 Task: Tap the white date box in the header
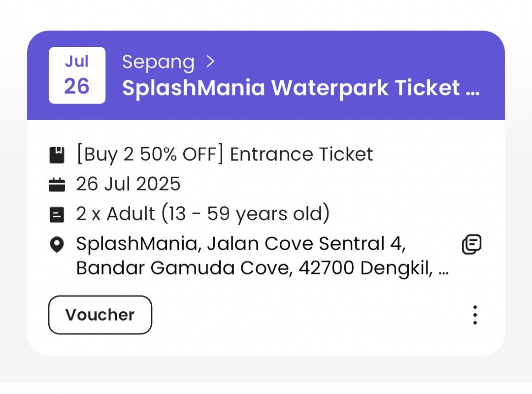[77, 74]
